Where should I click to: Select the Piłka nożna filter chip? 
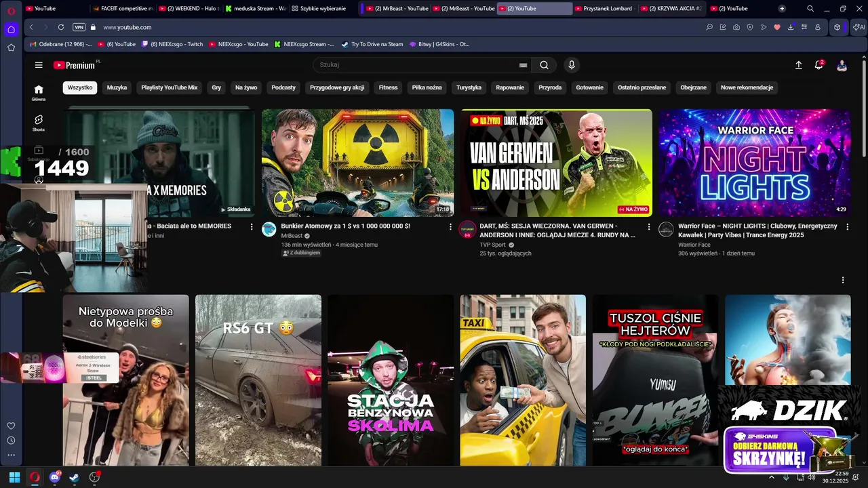point(427,87)
